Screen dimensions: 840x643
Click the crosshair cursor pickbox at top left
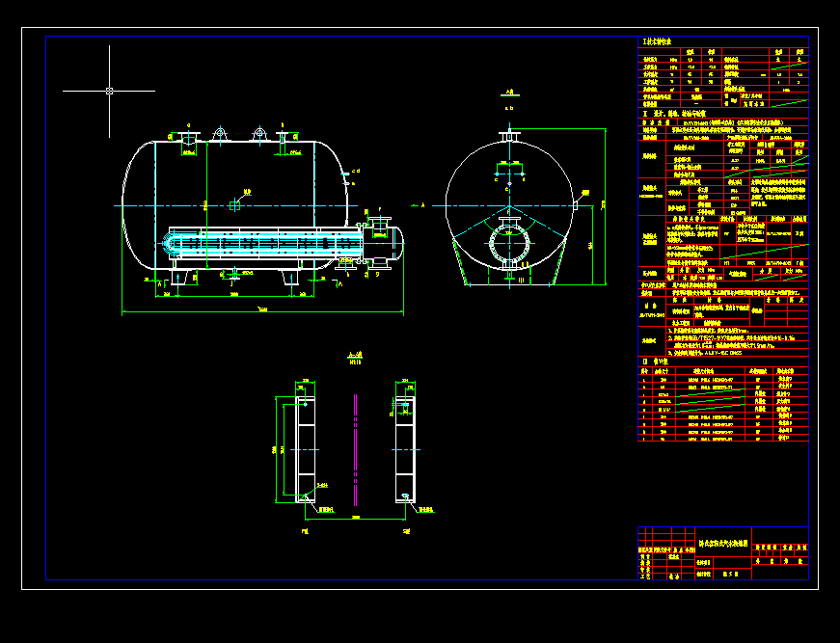[x=109, y=91]
